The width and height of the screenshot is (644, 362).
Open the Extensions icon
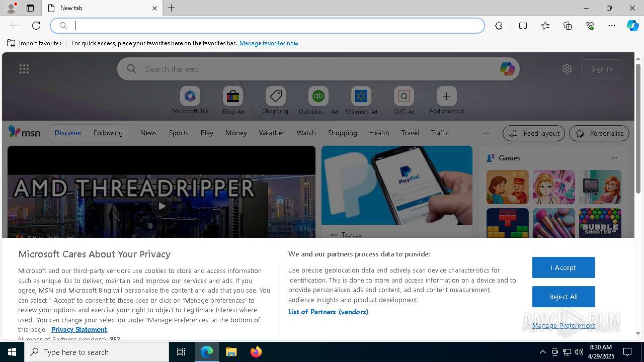point(499,26)
